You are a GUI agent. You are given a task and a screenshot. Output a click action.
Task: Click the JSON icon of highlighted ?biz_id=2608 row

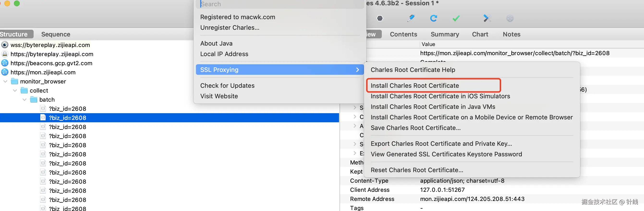pos(43,118)
